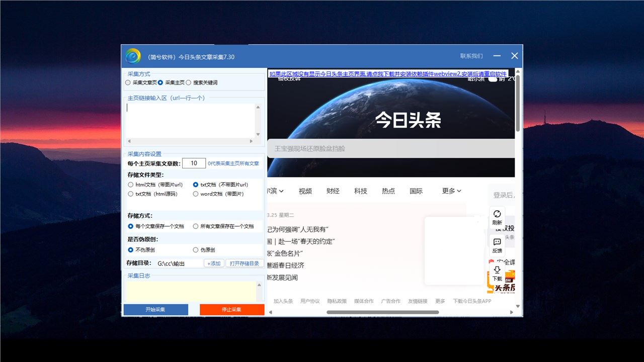Click the app logo in title bar
The image size is (644, 362).
[x=133, y=56]
